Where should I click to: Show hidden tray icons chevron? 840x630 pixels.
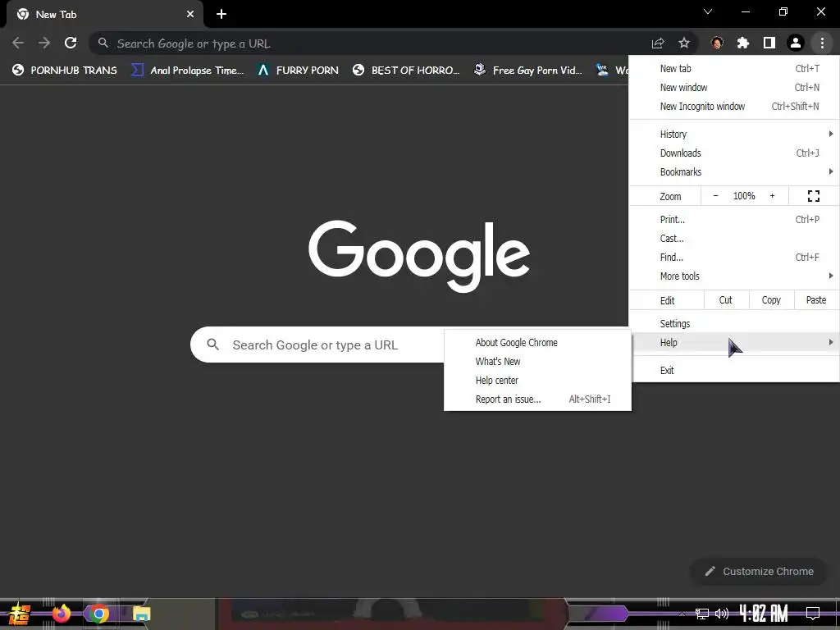pos(682,614)
